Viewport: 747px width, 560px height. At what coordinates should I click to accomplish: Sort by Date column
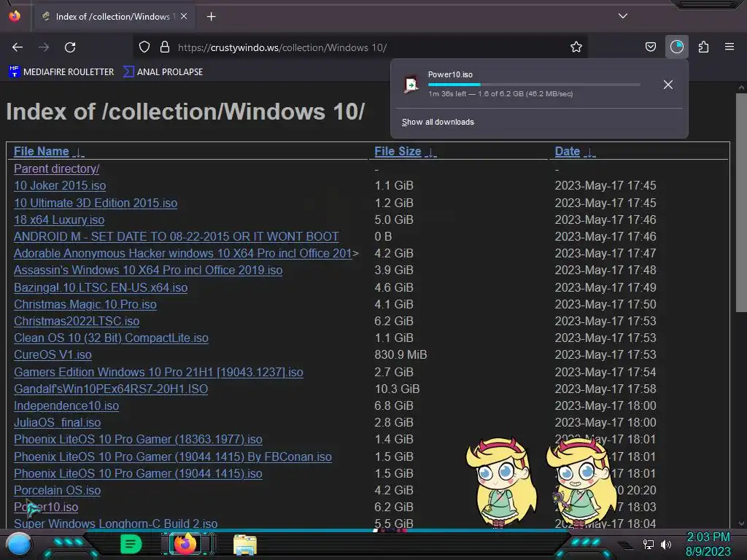point(567,152)
